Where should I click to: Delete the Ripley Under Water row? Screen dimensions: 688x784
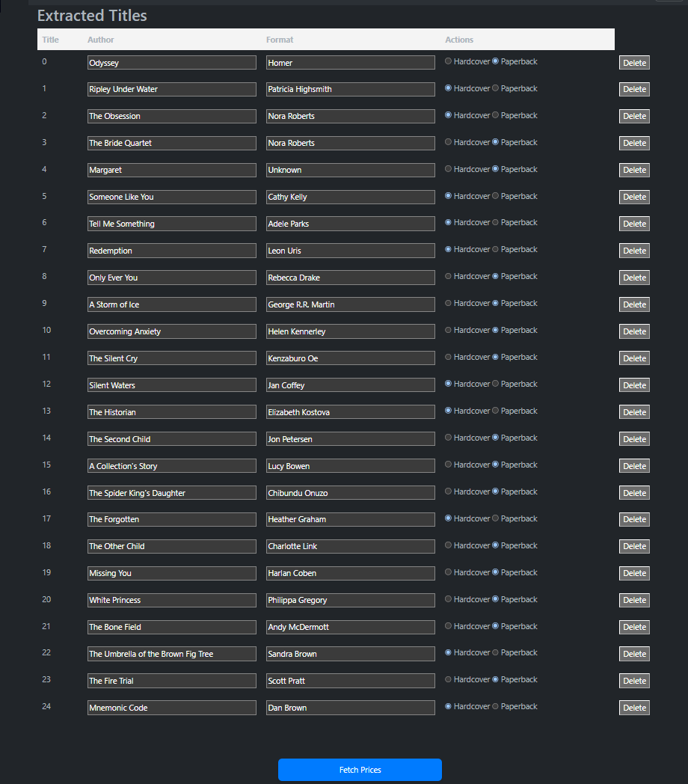[634, 89]
